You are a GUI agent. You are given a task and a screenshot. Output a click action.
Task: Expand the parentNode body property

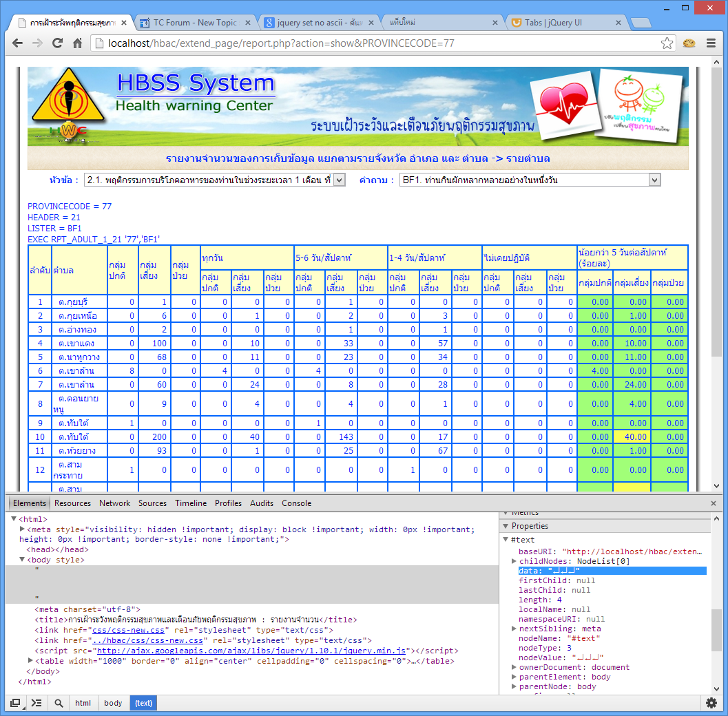(514, 686)
